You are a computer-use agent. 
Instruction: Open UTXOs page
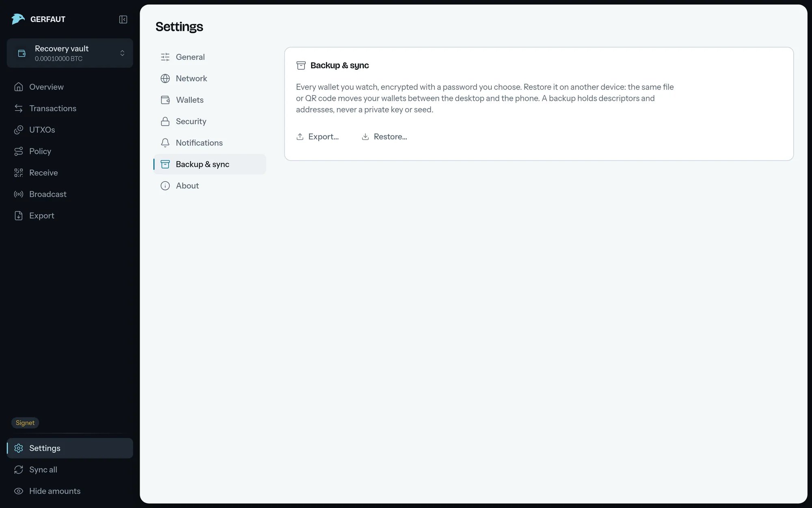click(x=70, y=130)
